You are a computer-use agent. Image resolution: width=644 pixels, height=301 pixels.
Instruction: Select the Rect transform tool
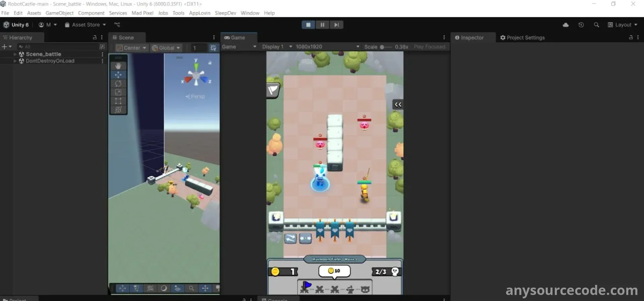(118, 101)
